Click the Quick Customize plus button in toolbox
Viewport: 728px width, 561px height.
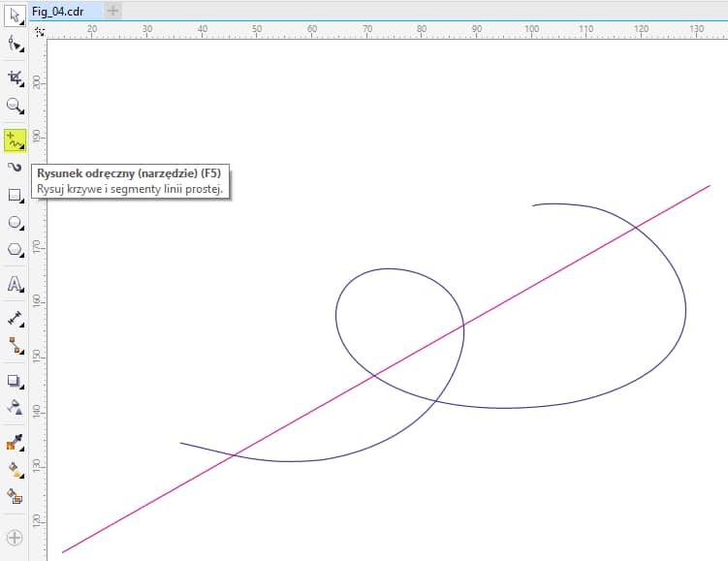click(x=15, y=537)
